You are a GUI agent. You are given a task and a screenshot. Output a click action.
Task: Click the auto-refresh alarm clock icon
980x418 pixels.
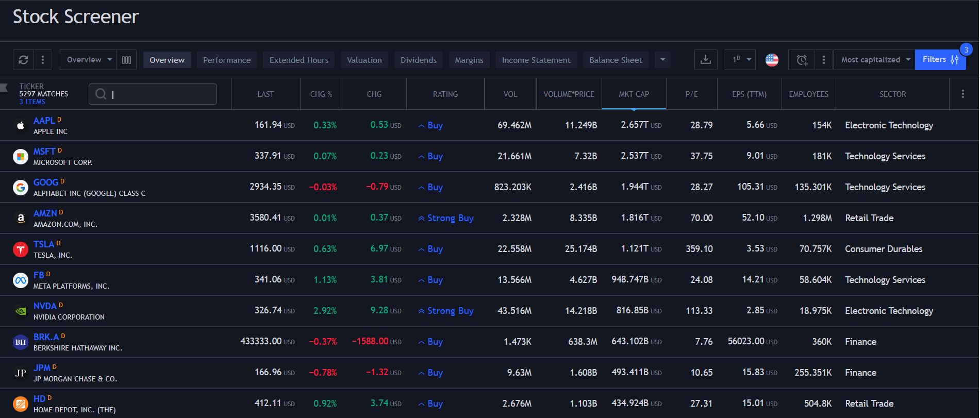tap(802, 60)
